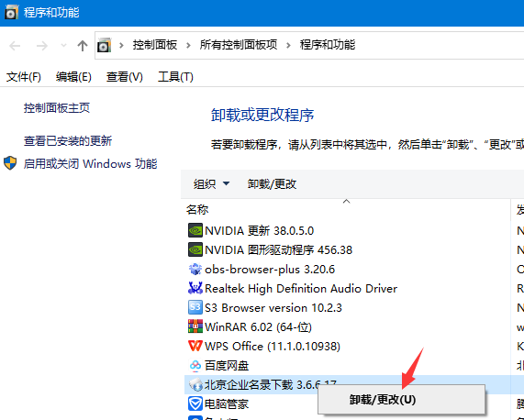Open the 编辑(E) menu
Viewport: 524px width, 420px height.
[x=73, y=77]
